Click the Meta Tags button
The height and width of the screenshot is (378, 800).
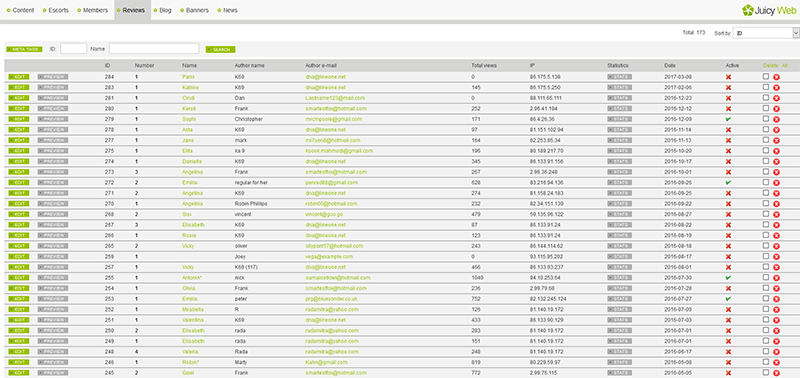24,49
